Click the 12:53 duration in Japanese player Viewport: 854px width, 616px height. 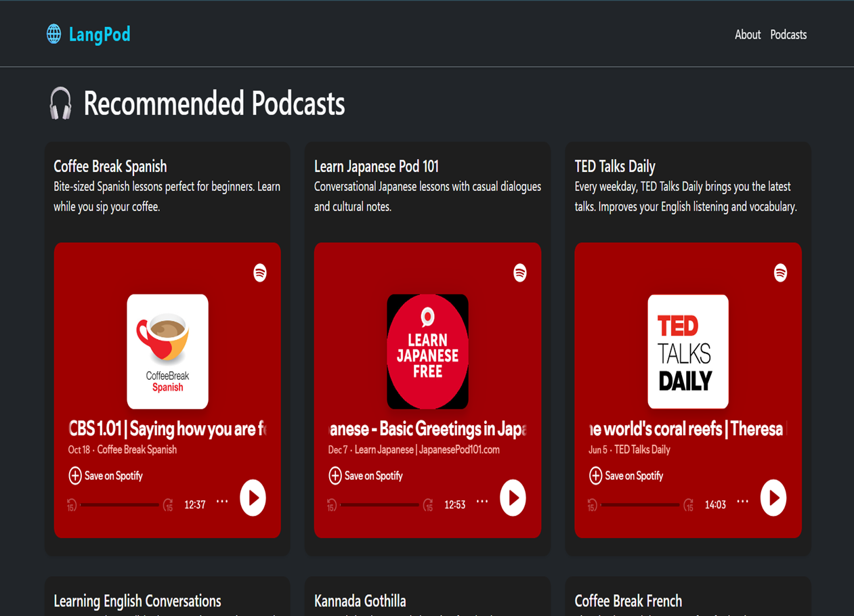coord(455,505)
